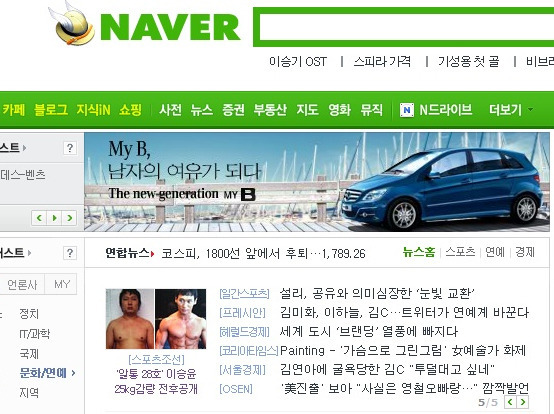The image size is (554, 414).
Task: Open the 카페 menu item
Action: click(14, 110)
